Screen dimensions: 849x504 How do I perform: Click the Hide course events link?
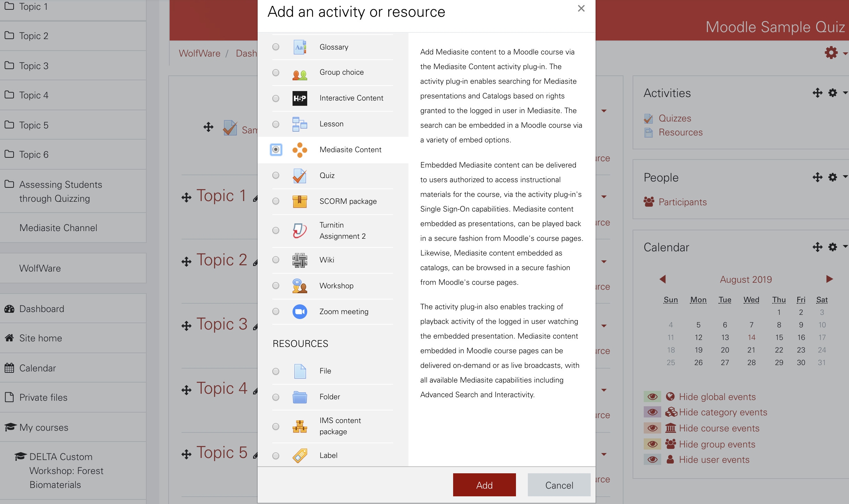click(719, 428)
